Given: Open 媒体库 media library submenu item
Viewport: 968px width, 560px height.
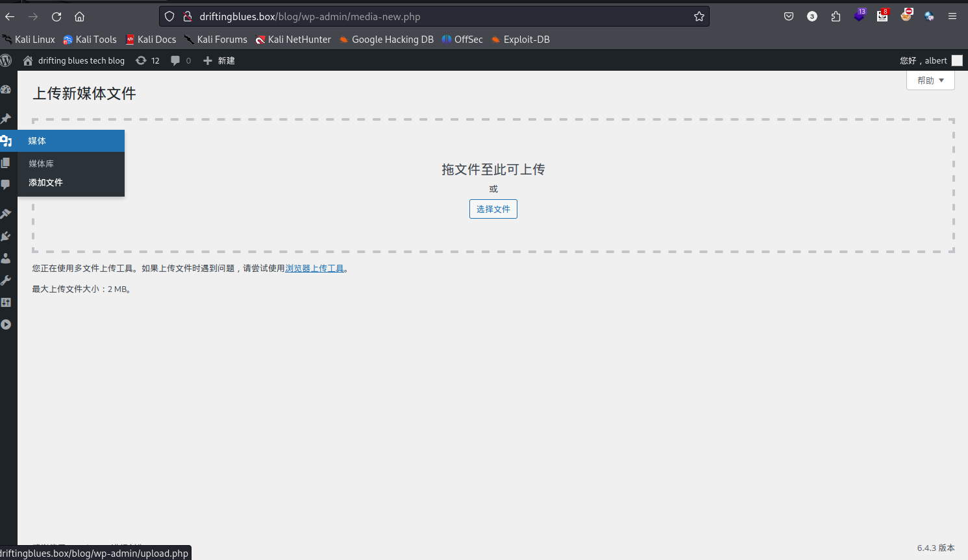Looking at the screenshot, I should click(41, 164).
